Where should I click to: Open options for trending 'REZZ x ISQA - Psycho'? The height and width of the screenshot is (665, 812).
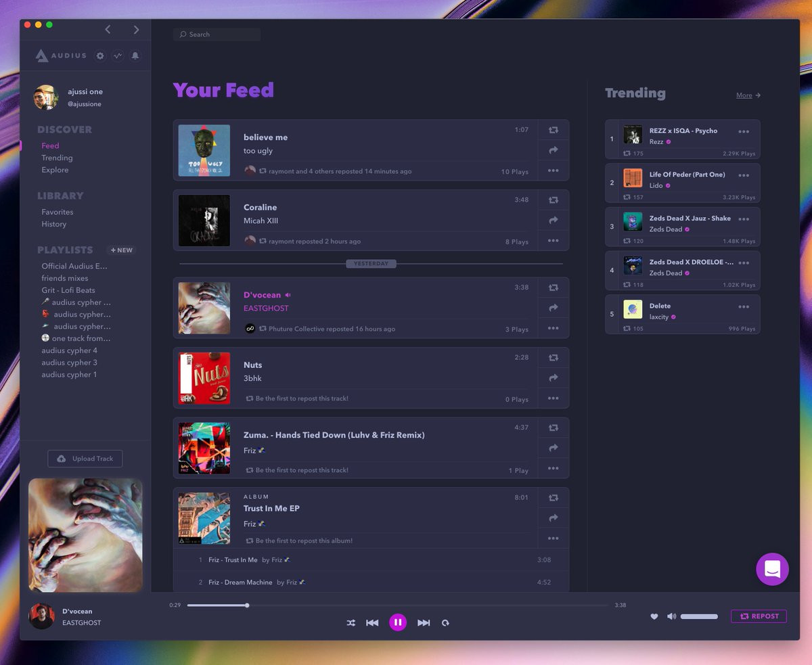point(744,131)
